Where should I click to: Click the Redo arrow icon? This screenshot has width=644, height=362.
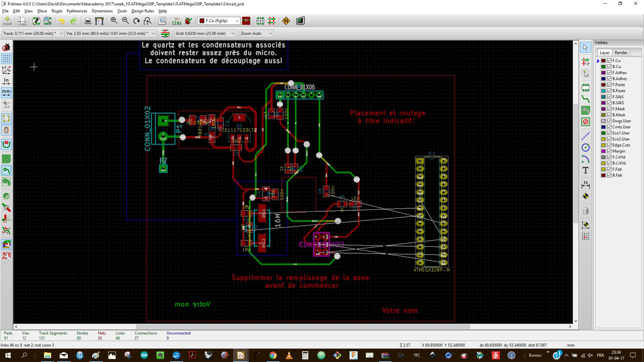coord(73,21)
